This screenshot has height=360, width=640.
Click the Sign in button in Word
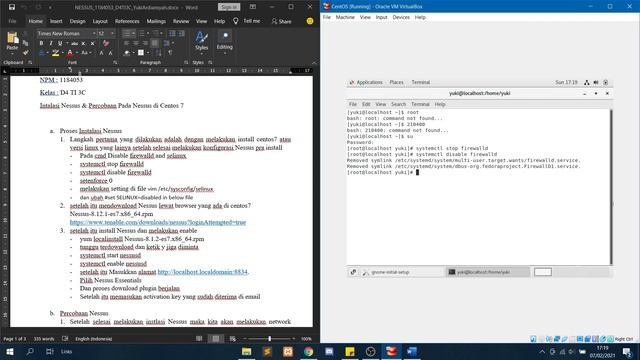pyautogui.click(x=229, y=7)
